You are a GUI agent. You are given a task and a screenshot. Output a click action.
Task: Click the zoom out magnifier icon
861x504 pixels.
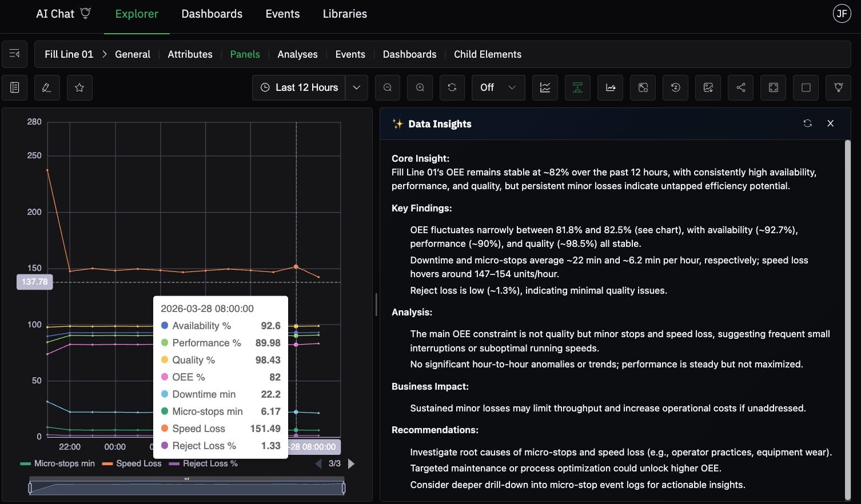388,87
